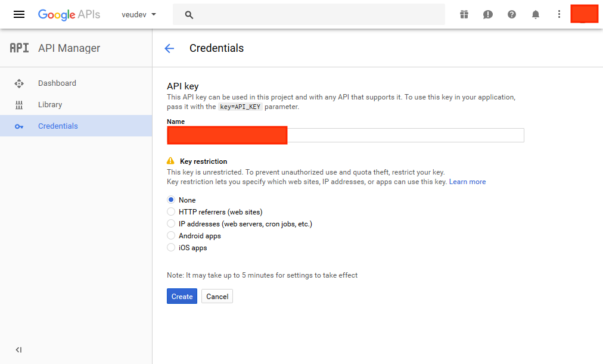
Task: Select the None restriction option
Action: [171, 200]
